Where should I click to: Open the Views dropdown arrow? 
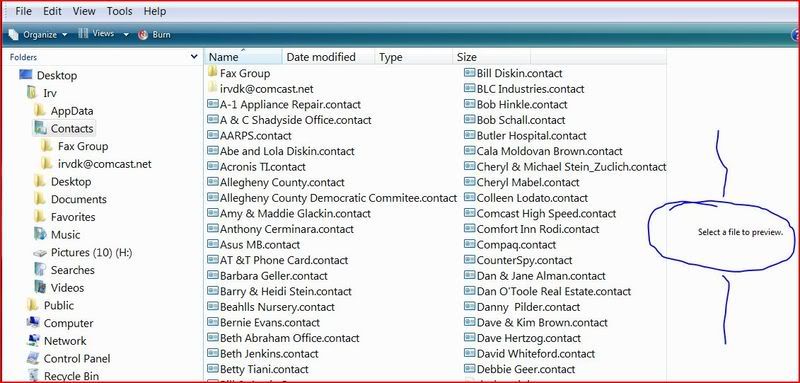tap(126, 35)
